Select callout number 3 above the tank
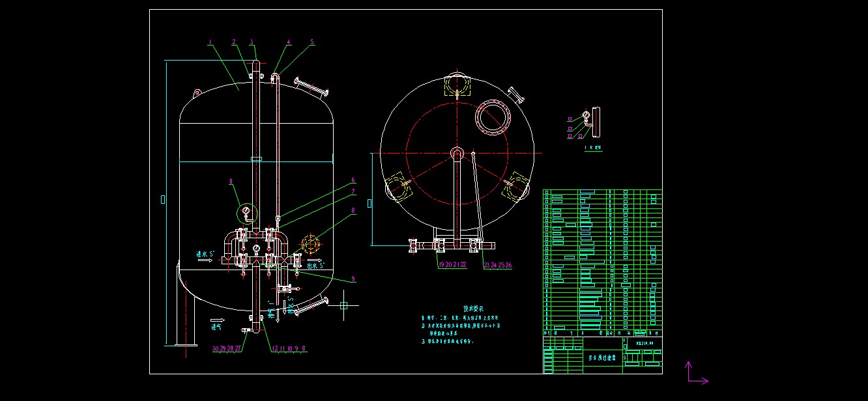868x401 pixels. [x=252, y=42]
